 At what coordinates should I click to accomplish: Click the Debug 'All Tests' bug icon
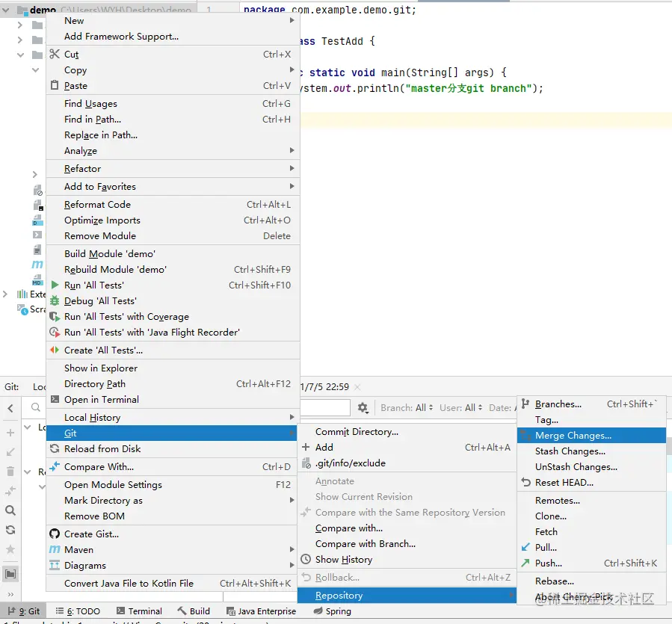click(x=55, y=301)
